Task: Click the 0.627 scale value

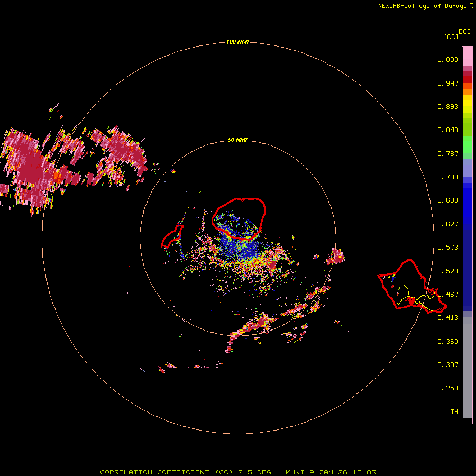Action: 448,224
